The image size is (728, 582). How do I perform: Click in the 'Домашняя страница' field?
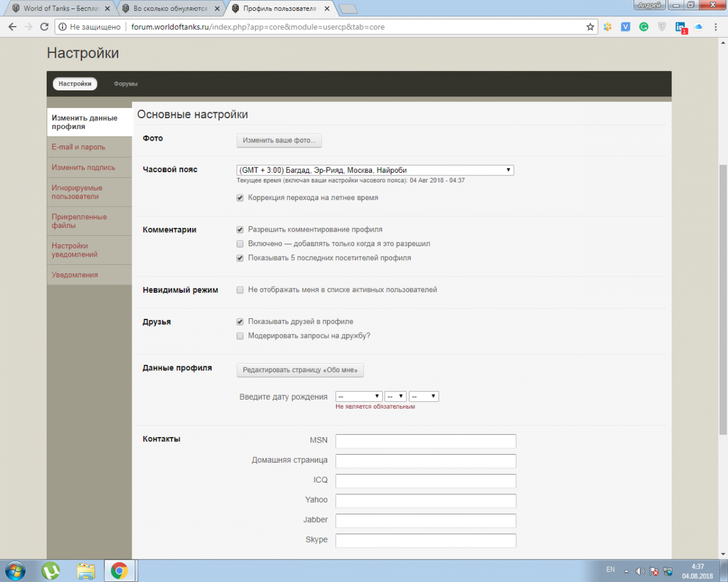[x=426, y=461]
